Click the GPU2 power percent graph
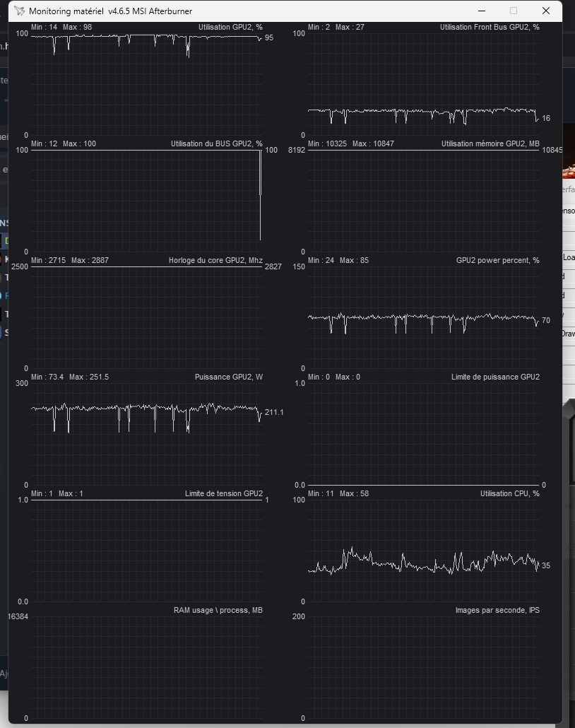Image resolution: width=575 pixels, height=728 pixels. coord(422,318)
